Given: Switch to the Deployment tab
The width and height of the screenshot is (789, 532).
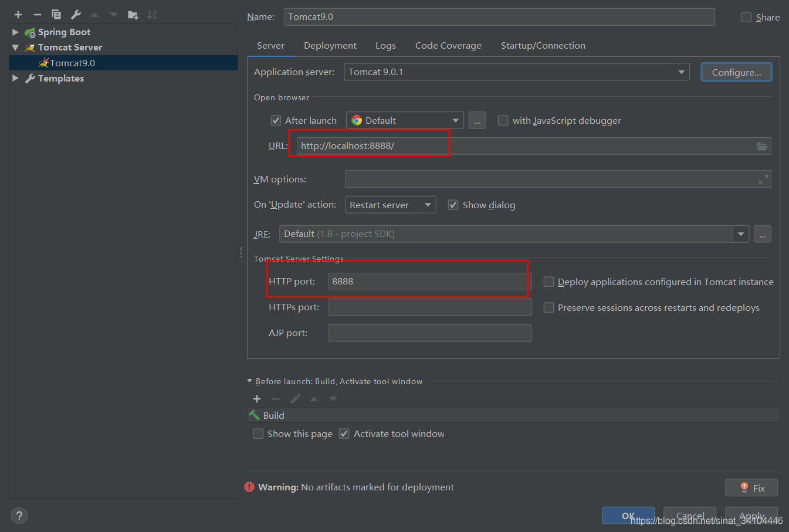Looking at the screenshot, I should click(330, 46).
